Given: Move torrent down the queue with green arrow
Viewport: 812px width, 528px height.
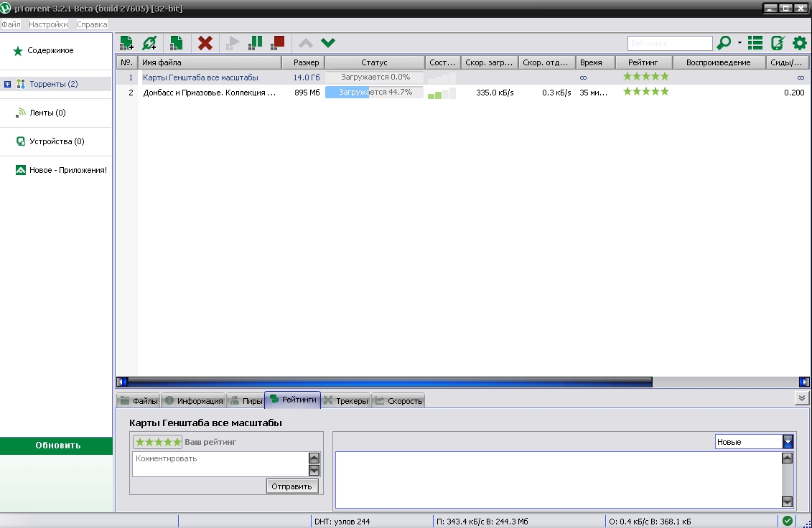Looking at the screenshot, I should (328, 43).
